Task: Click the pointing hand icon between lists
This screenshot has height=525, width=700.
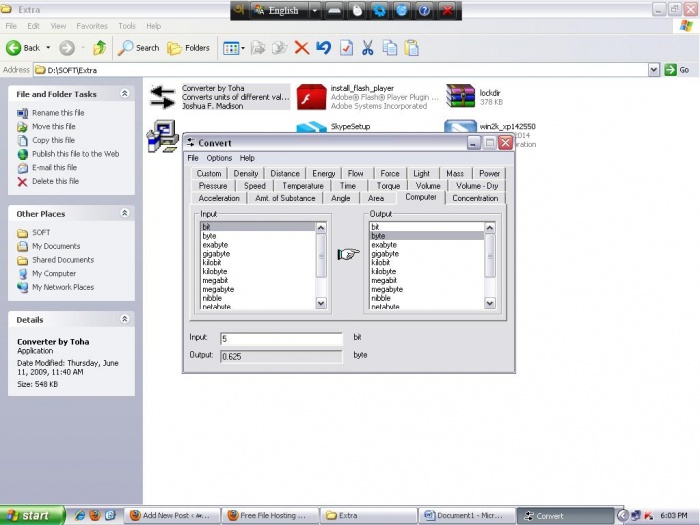Action: pos(347,254)
